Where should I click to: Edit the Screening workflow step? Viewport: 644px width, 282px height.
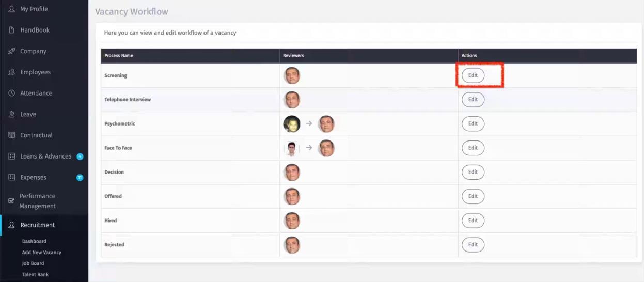click(473, 75)
